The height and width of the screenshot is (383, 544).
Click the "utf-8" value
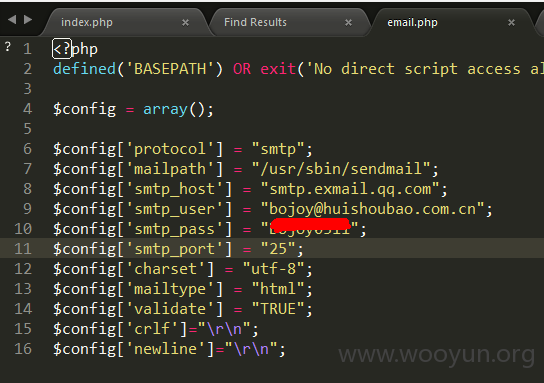click(273, 269)
